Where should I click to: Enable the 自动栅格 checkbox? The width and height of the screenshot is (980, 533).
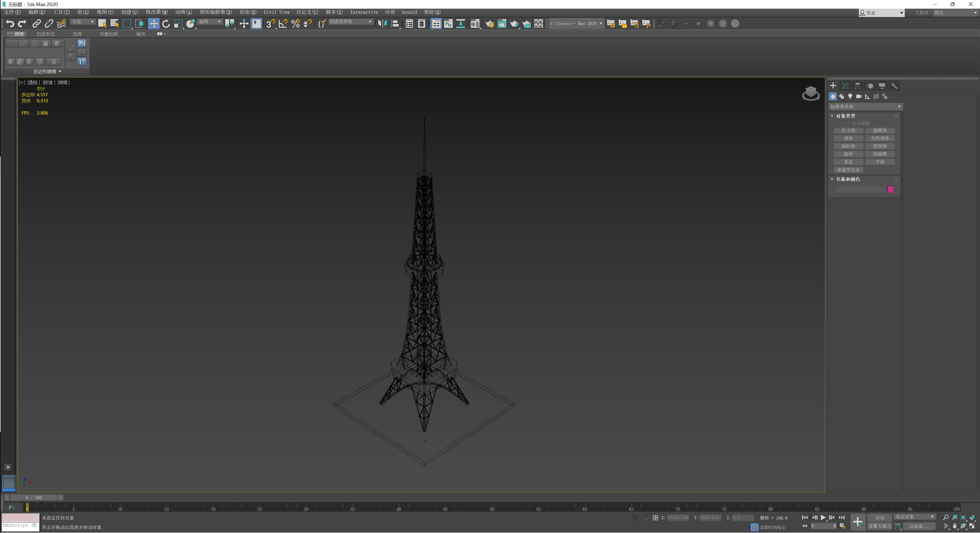coord(848,124)
